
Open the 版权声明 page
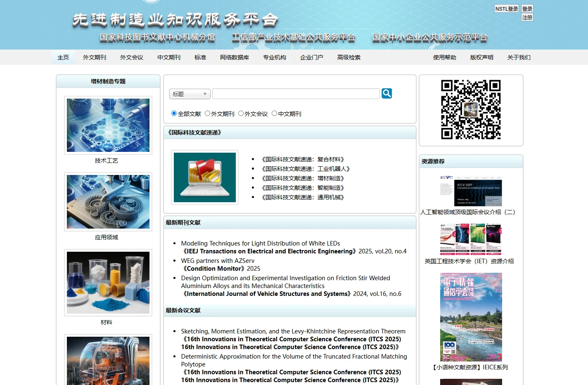(x=482, y=57)
